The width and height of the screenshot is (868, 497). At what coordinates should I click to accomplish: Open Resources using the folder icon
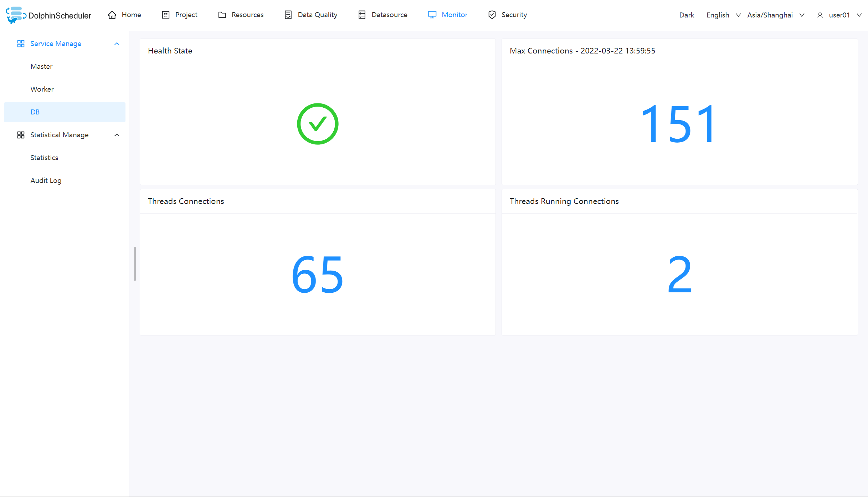click(222, 15)
